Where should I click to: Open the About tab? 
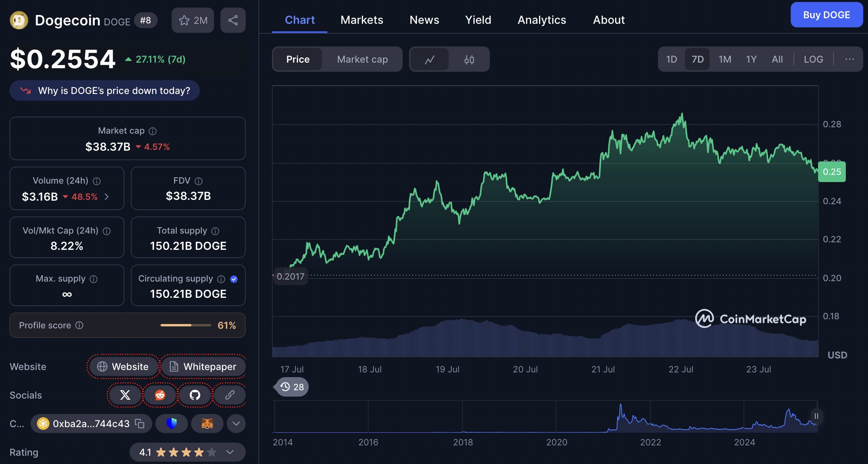(x=609, y=20)
